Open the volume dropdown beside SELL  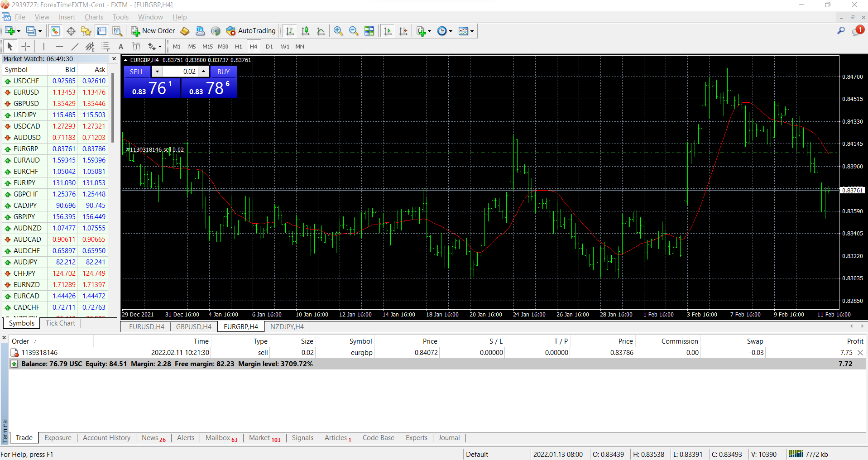tap(157, 72)
